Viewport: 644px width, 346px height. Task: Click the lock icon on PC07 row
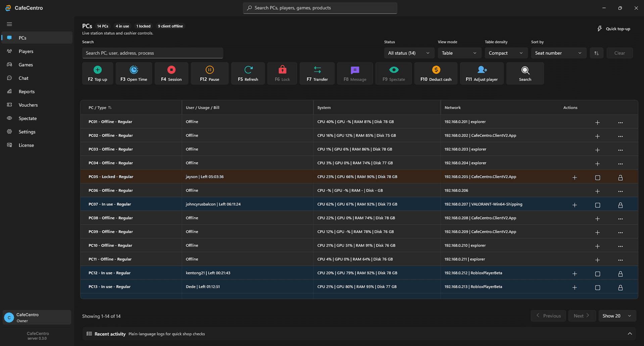tap(621, 205)
